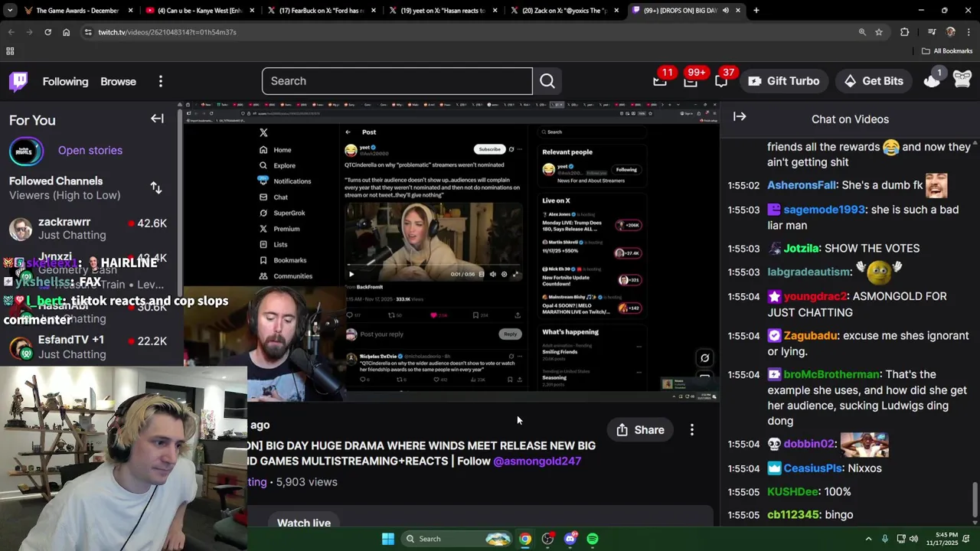
Task: Click the Gift Turbo button
Action: pos(784,81)
